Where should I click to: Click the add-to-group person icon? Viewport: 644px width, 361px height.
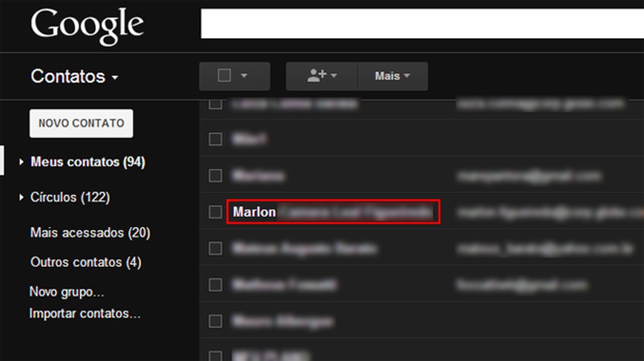click(322, 76)
